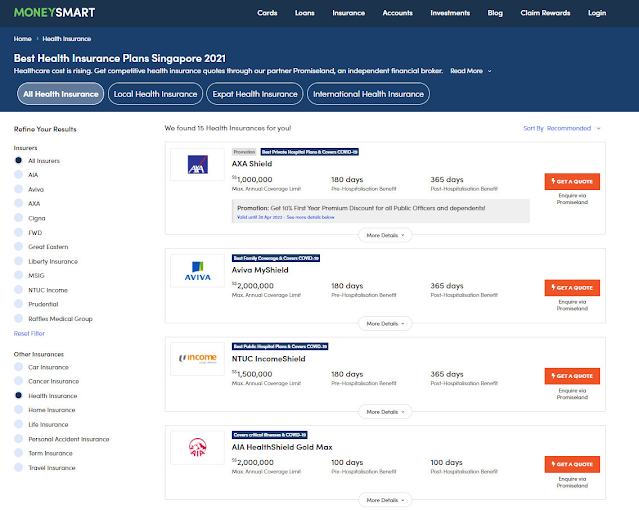This screenshot has width=639, height=510.
Task: Click the NTUC Income logo thumbnail
Action: point(198,359)
